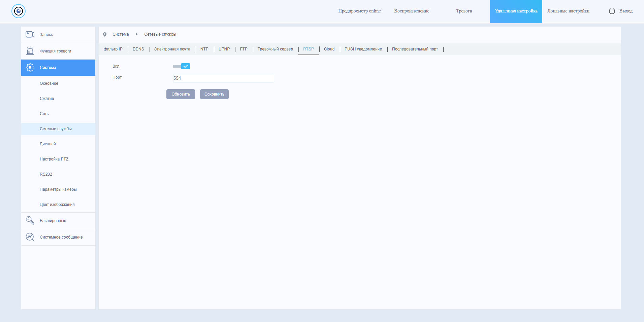The width and height of the screenshot is (644, 322).
Task: Click the gear icon beside Система
Action: pos(30,67)
